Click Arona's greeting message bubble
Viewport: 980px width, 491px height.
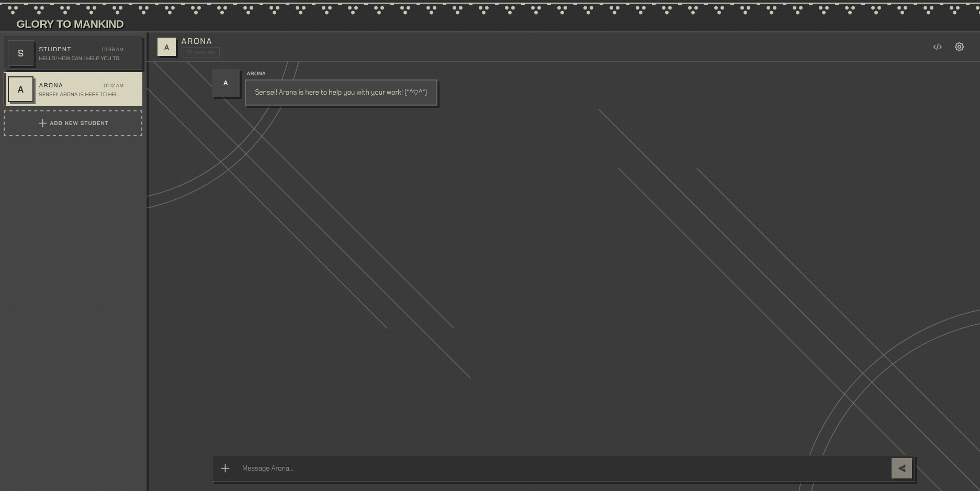(341, 93)
